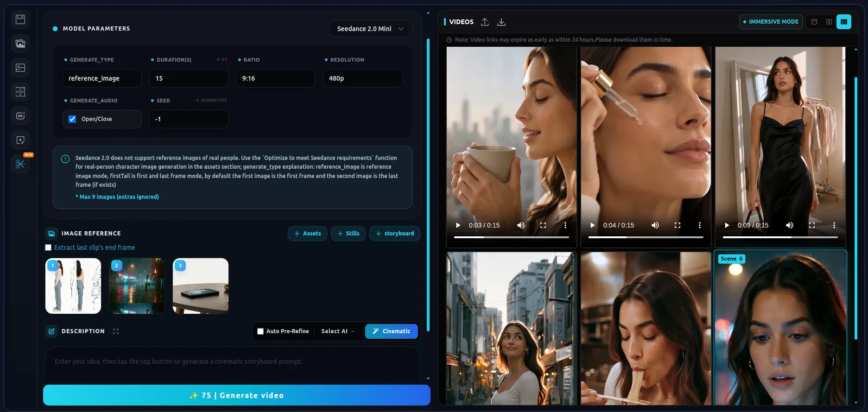868x412 pixels.
Task: Select reference image 2 of the rainy night street
Action: [x=137, y=286]
